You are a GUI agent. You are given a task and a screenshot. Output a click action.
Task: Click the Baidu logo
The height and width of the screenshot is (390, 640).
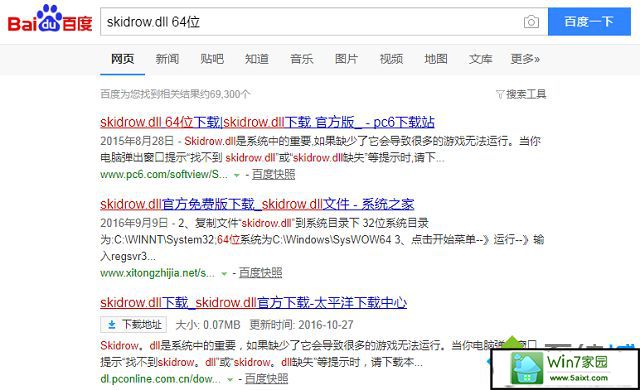50,20
